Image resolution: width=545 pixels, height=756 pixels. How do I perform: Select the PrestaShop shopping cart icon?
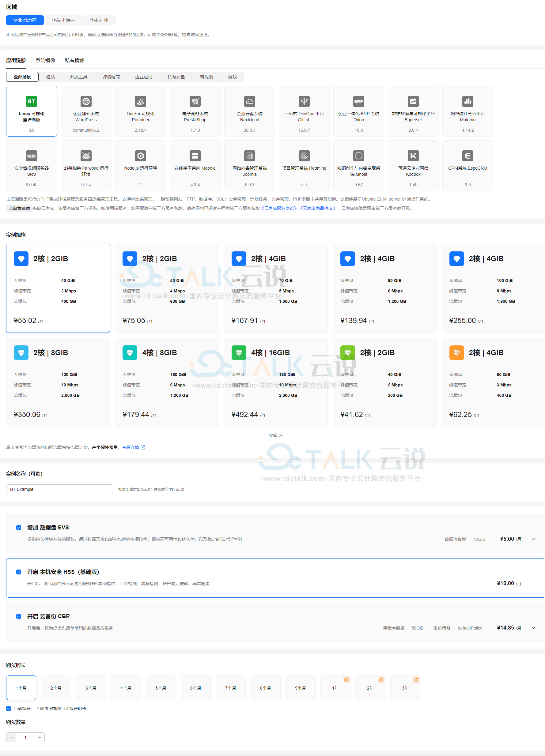pos(195,101)
